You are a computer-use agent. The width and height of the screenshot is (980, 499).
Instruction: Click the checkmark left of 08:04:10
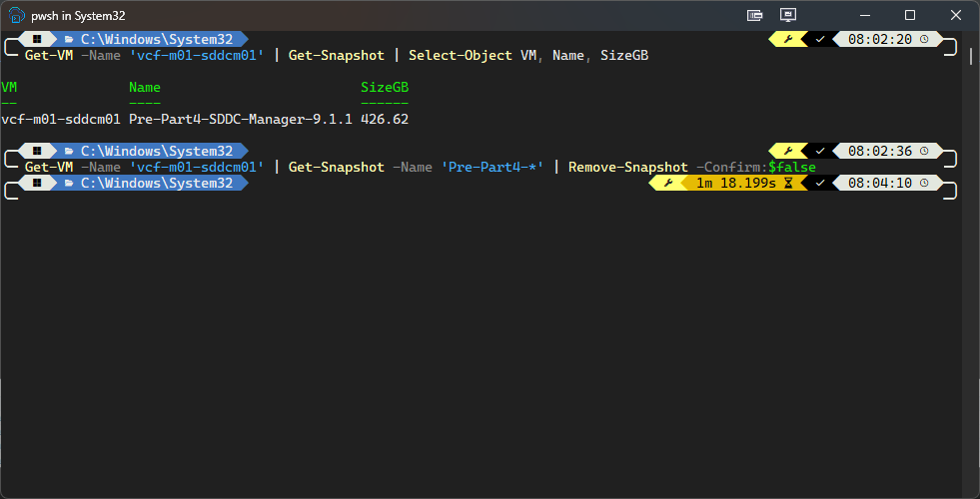[820, 183]
